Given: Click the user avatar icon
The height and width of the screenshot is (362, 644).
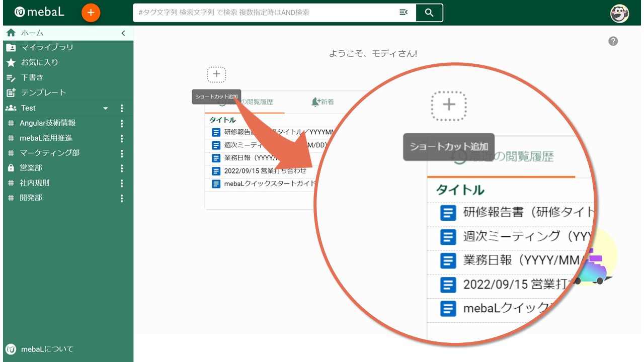Looking at the screenshot, I should [x=620, y=14].
